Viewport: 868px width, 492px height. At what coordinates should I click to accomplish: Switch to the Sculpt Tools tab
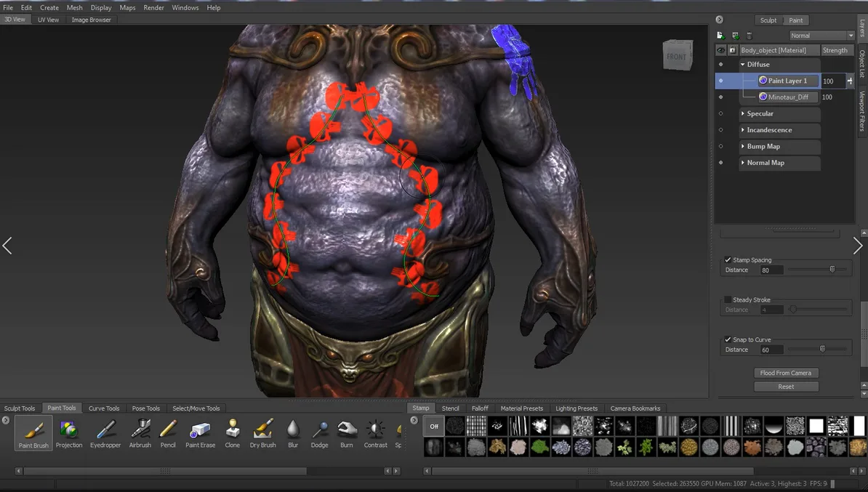pos(20,408)
